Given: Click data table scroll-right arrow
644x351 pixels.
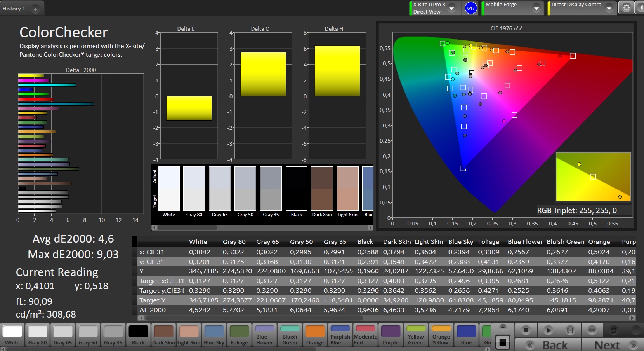Looking at the screenshot, I should click(633, 318).
